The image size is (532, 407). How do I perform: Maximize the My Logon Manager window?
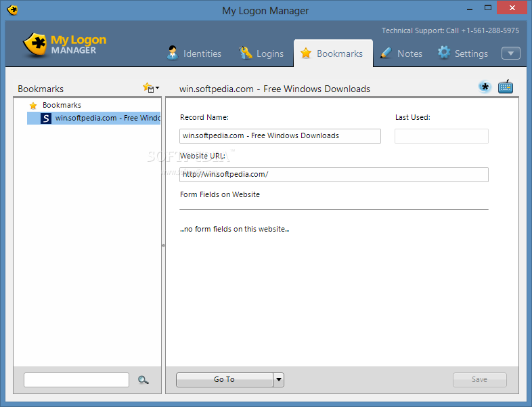(x=488, y=7)
